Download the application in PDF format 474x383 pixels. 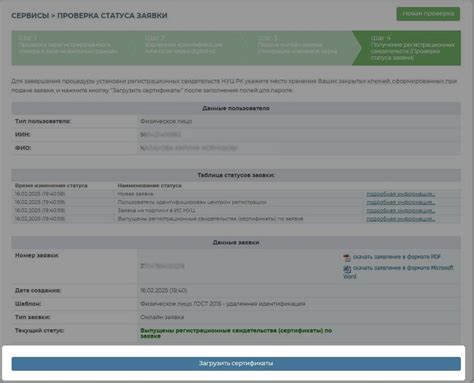[x=397, y=257]
